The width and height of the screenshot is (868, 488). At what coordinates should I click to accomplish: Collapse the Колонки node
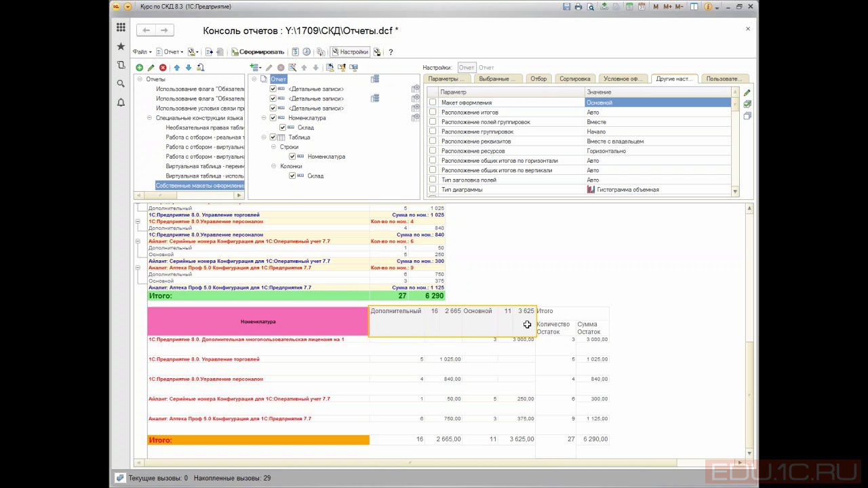coord(273,166)
